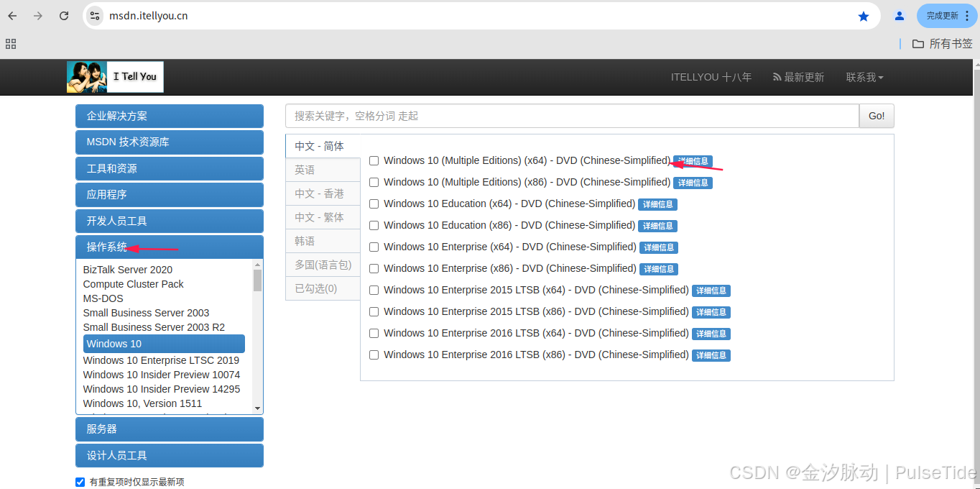Screen dimensions: 980x489
Task: Click the keyword search field
Action: (572, 116)
